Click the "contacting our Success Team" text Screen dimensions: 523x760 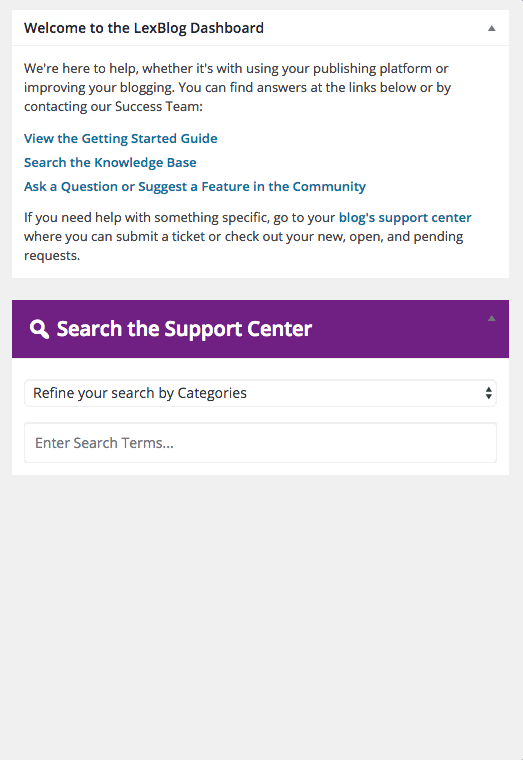click(113, 107)
